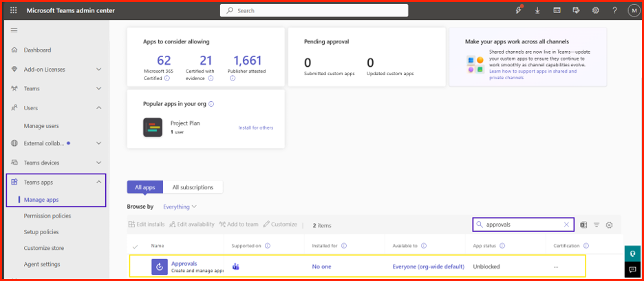Open Customize store page
Screen dimensions: 644x281
(x=43, y=248)
